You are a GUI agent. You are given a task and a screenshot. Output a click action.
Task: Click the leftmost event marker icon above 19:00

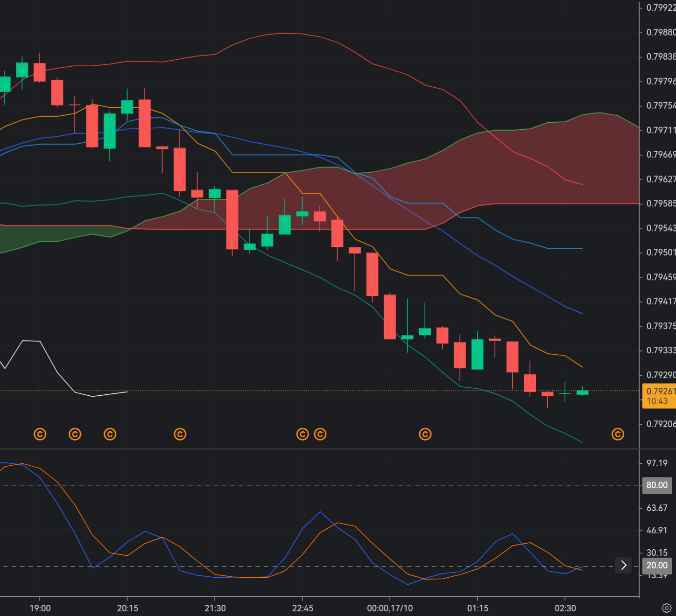[40, 434]
